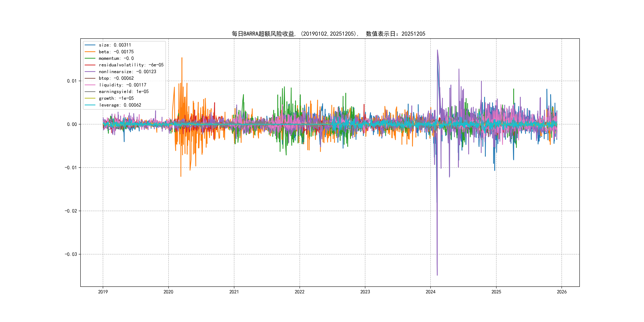Screen dimensions: 644x322
Task: Click the 2019 x-axis tick label
Action: coord(103,292)
